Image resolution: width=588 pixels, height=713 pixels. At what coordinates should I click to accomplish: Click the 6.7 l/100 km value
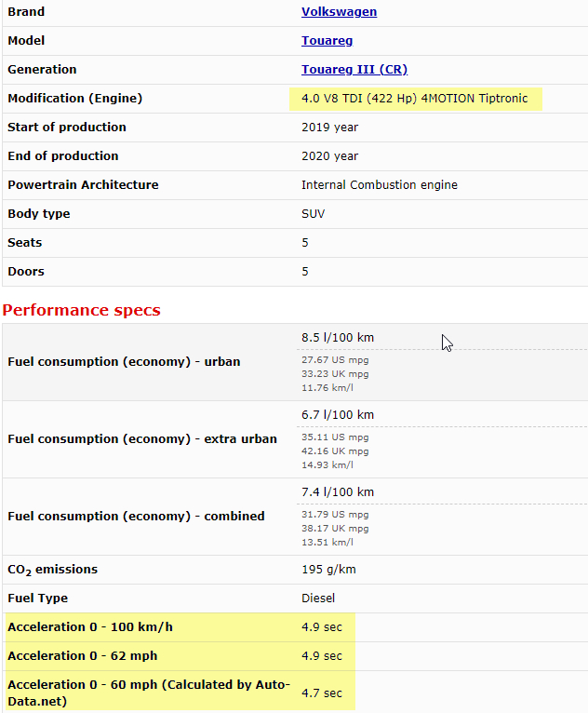[x=338, y=415]
